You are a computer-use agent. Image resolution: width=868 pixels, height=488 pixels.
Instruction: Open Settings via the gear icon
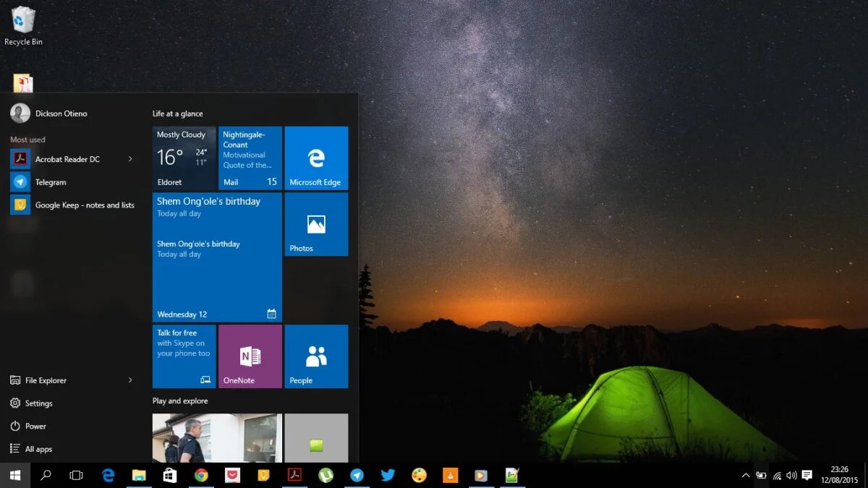15,403
